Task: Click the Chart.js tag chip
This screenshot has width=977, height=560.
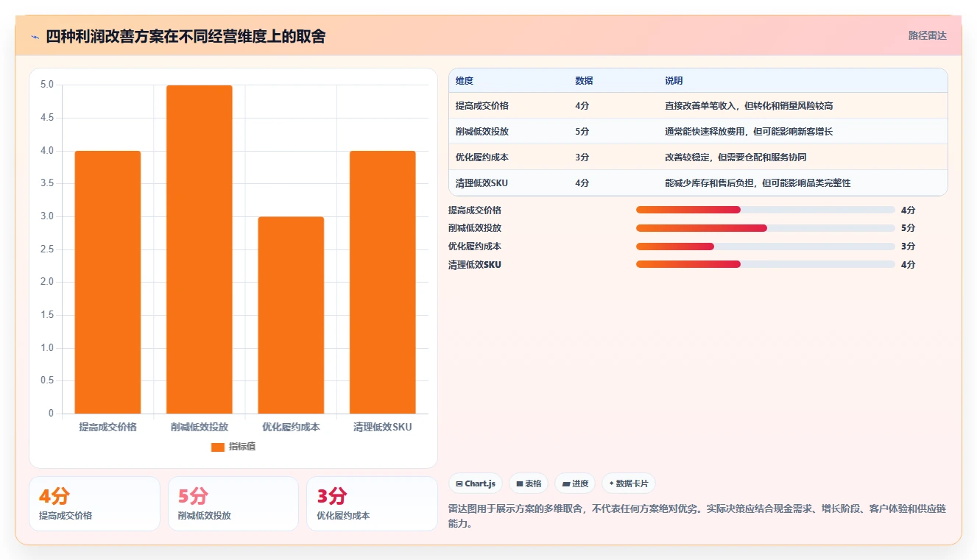Action: tap(476, 483)
